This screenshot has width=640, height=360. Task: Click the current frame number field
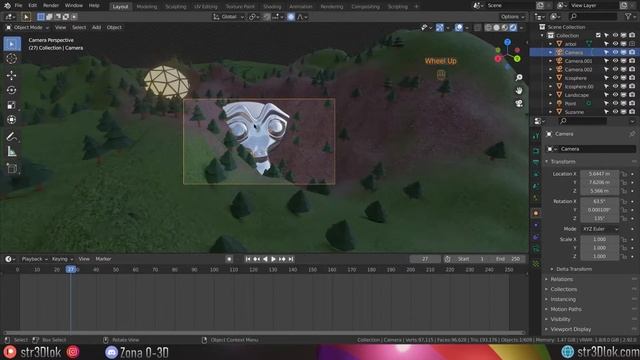(x=425, y=259)
